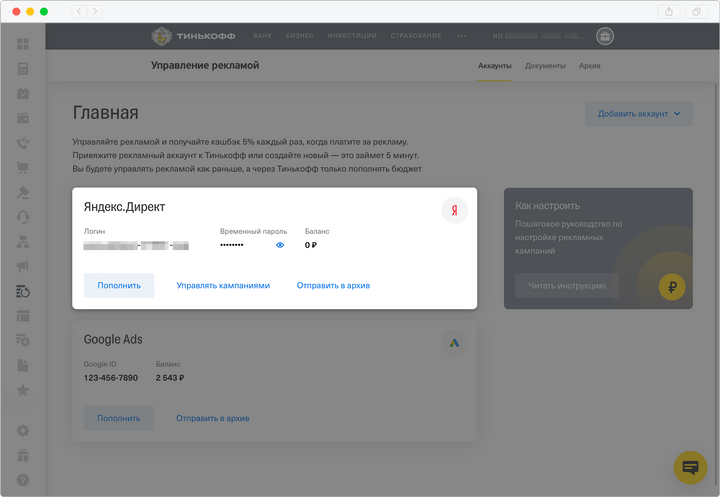This screenshot has height=497, width=720.
Task: Open the list-plus icon in sidebar
Action: (22, 340)
